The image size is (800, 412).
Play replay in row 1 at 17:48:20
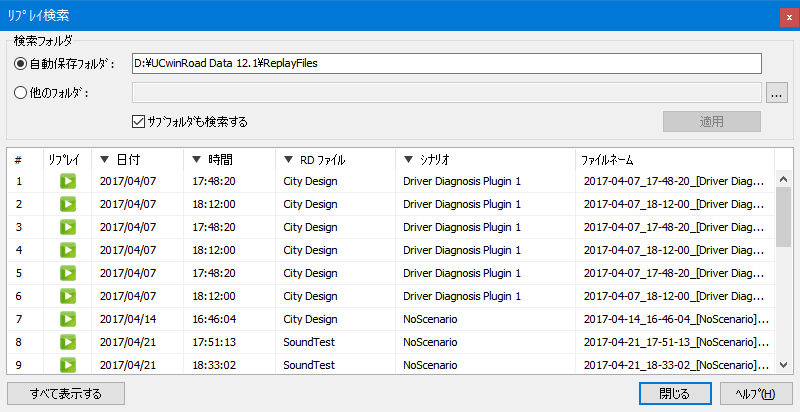pos(67,181)
